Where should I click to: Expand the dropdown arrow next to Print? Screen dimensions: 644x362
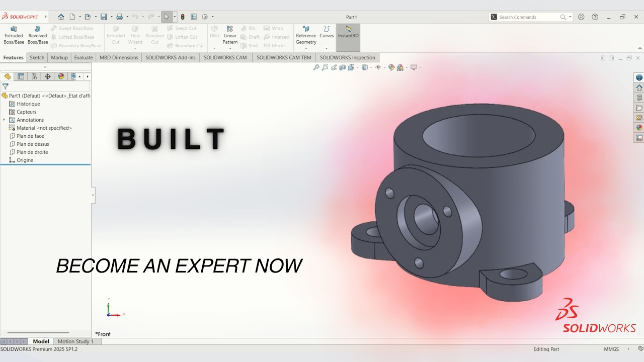click(127, 17)
